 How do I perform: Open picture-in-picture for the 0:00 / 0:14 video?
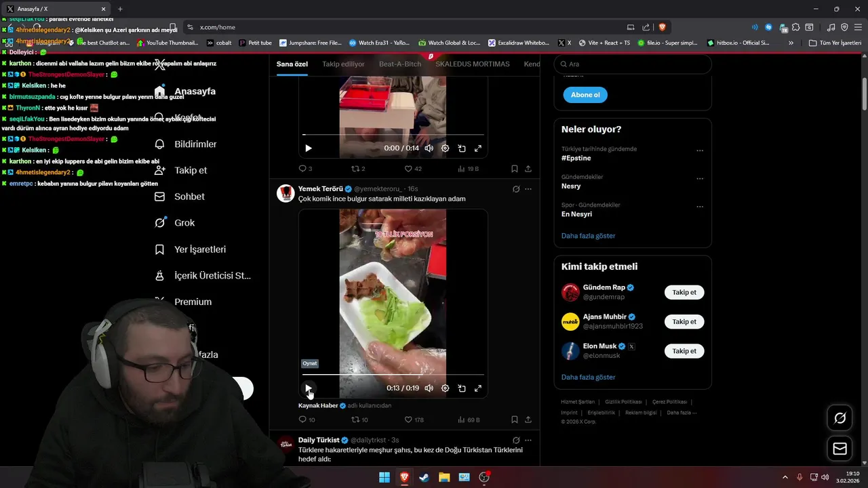462,148
